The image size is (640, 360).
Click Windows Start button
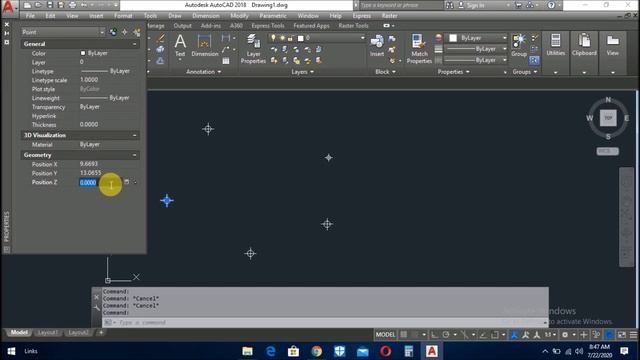point(11,351)
